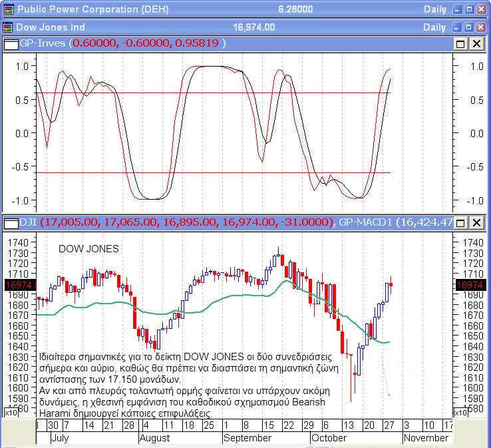
Task: Close the GP-Inves indicator pane
Action: point(476,43)
